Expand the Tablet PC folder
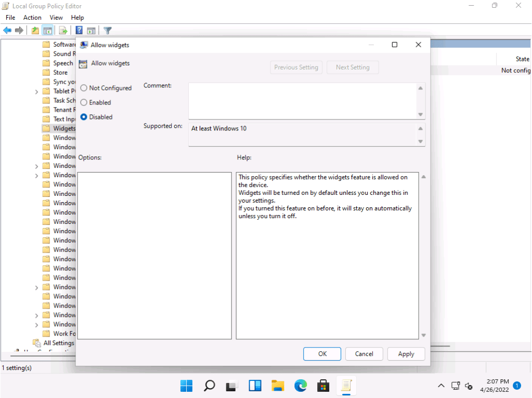This screenshot has height=398, width=532. (x=36, y=91)
